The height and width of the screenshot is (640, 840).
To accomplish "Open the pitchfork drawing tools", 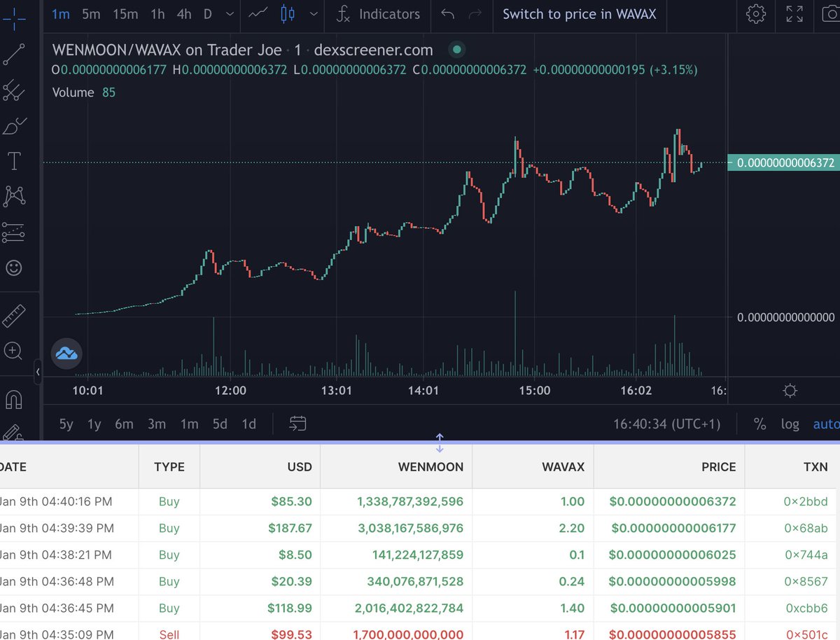I will pyautogui.click(x=13, y=90).
